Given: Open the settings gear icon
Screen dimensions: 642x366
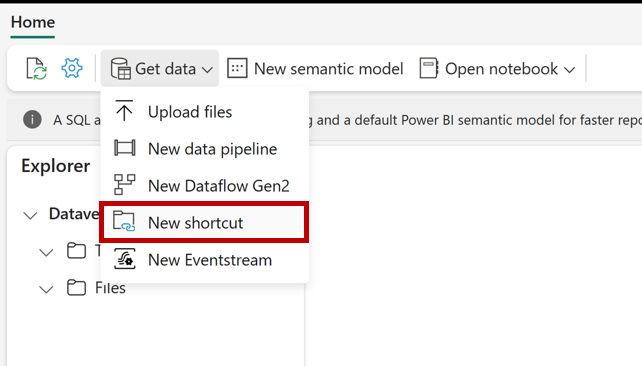Looking at the screenshot, I should [72, 68].
